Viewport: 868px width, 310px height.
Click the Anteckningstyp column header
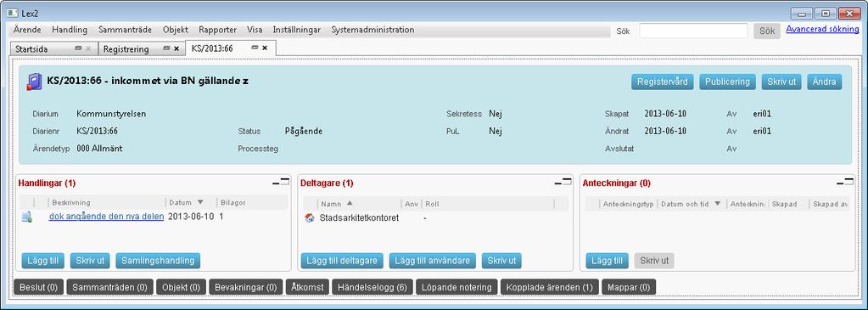pyautogui.click(x=628, y=204)
